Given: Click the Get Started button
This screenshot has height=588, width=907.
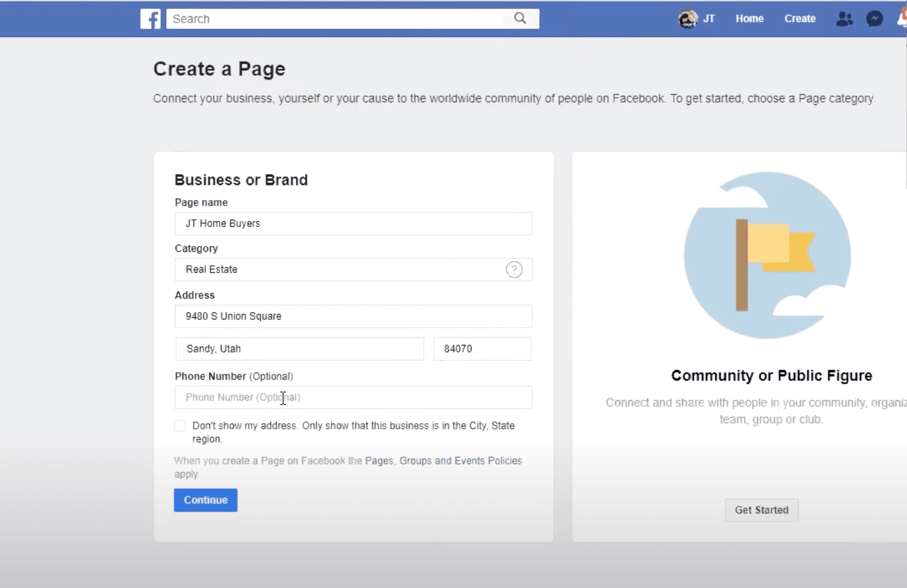Looking at the screenshot, I should pos(761,510).
